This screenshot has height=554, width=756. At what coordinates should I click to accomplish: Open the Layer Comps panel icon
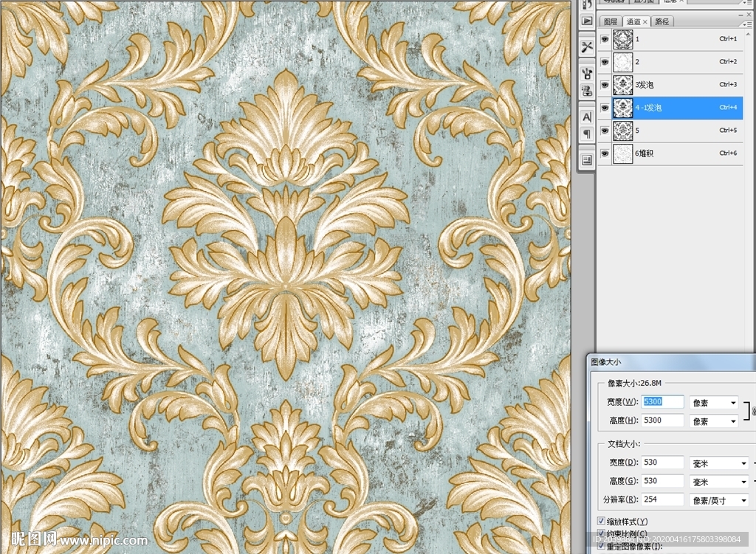tap(587, 159)
